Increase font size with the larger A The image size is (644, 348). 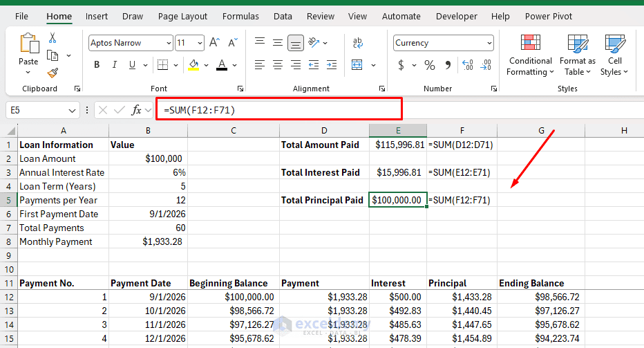214,42
